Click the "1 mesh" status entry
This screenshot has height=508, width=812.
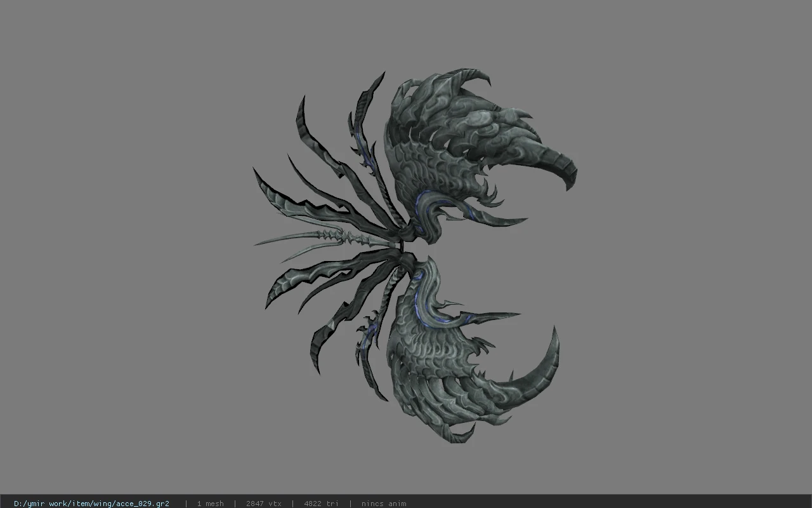point(210,504)
